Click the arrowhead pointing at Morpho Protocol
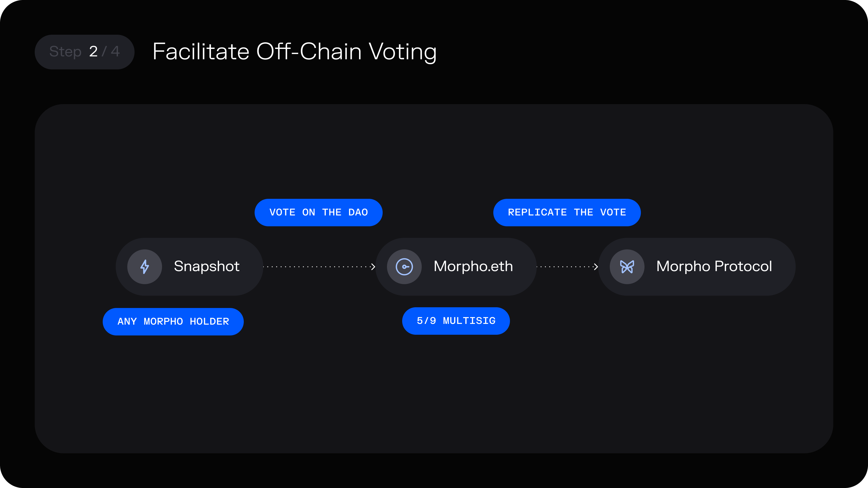Screen dimensions: 868x488 596,267
